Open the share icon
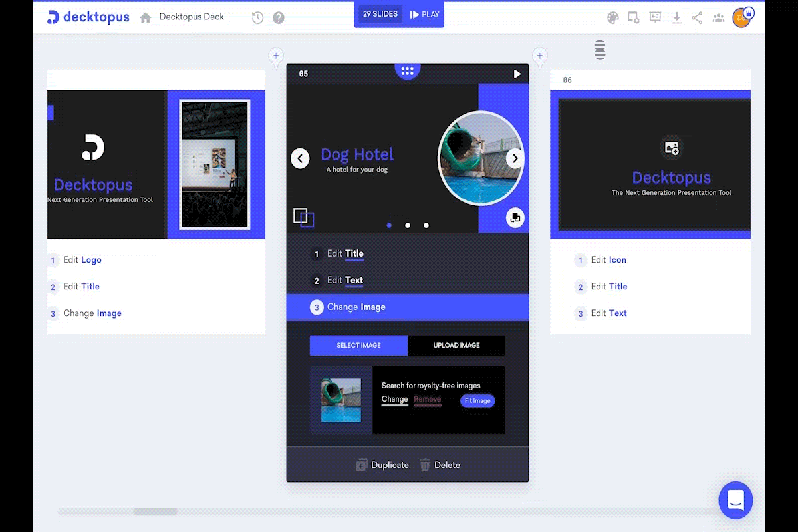 click(x=697, y=17)
